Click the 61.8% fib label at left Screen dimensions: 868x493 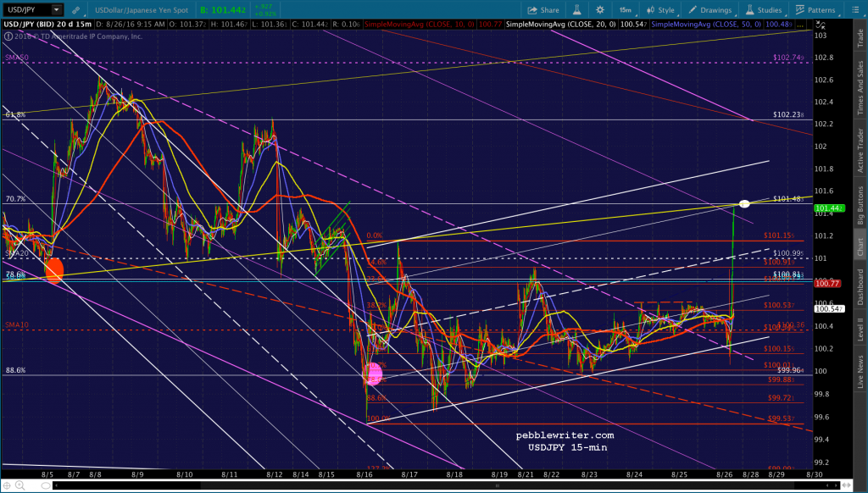(x=15, y=114)
